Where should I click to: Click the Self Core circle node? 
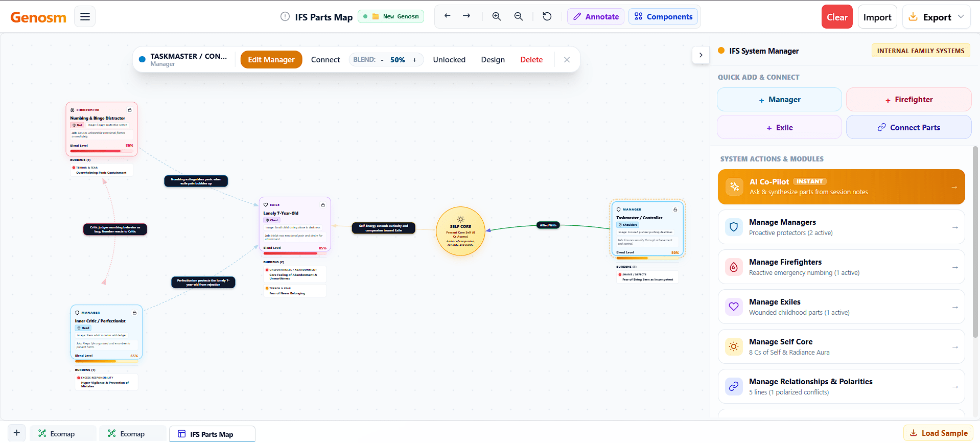[460, 231]
